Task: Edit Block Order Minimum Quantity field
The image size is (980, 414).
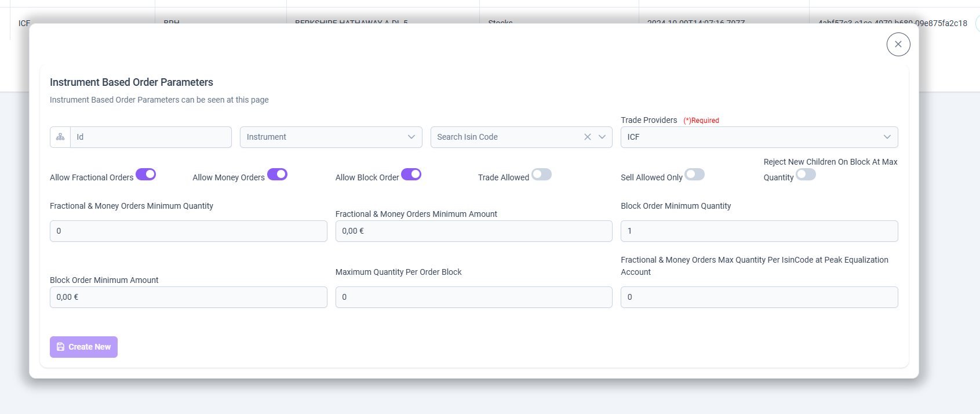Action: [759, 231]
